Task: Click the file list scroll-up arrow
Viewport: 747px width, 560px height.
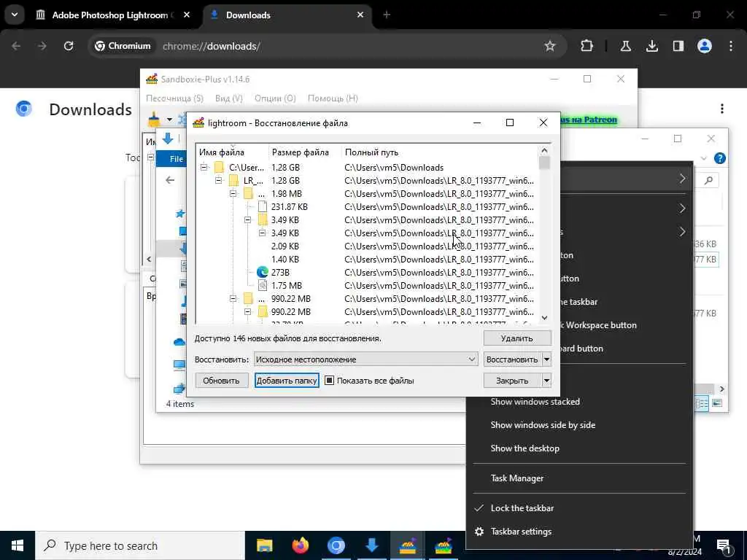Action: [x=544, y=150]
